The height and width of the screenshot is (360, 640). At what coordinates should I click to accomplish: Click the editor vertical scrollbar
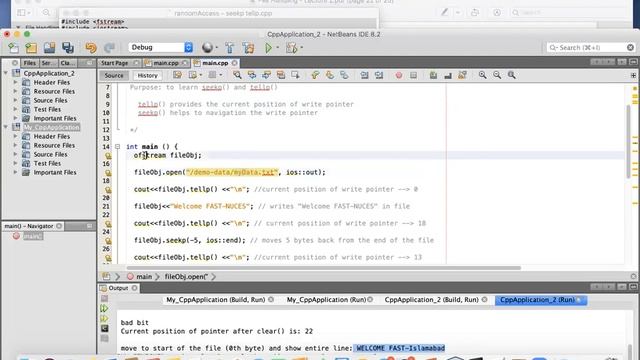pos(628,142)
